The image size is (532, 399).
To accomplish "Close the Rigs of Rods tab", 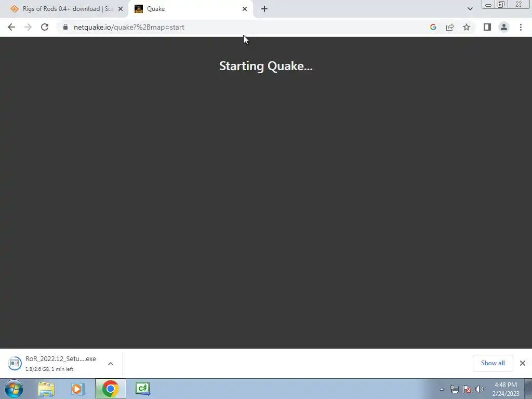I will 121,9.
